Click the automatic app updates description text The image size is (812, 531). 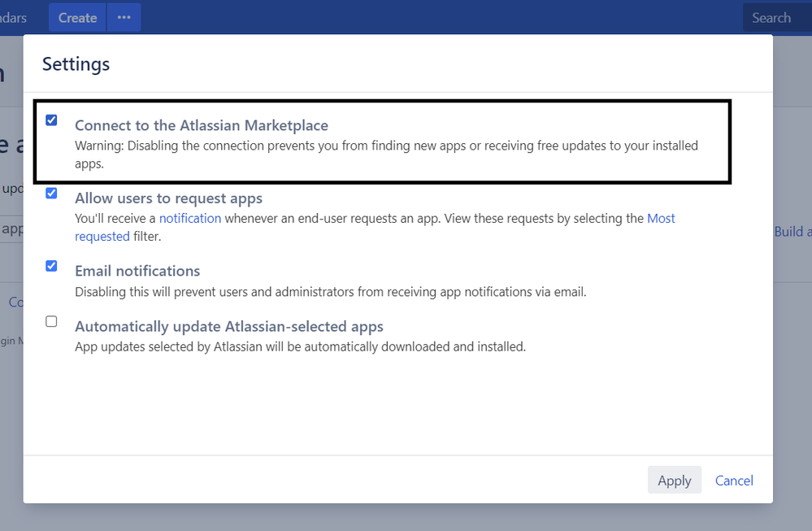301,346
